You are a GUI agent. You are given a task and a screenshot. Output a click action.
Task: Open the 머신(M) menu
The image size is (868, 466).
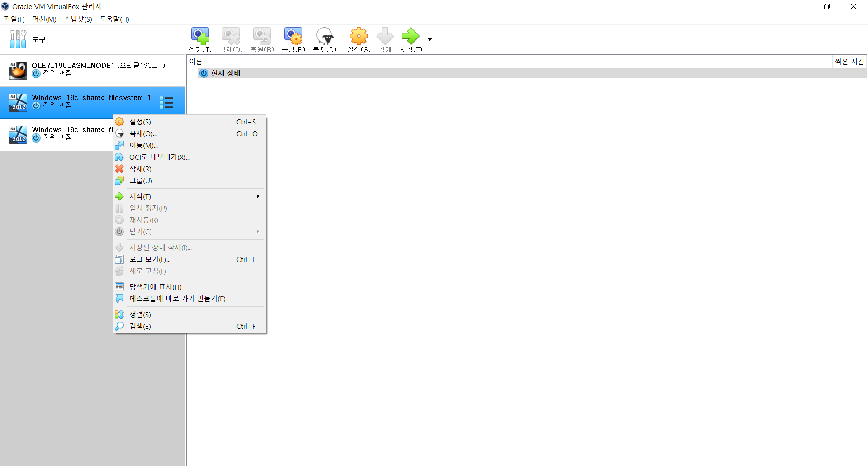click(x=44, y=19)
